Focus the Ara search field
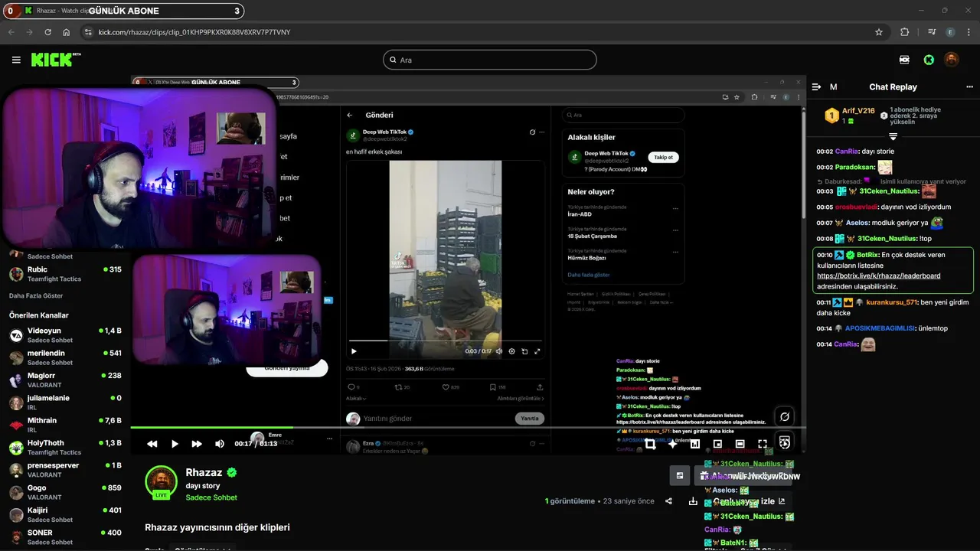980x551 pixels. click(x=490, y=60)
